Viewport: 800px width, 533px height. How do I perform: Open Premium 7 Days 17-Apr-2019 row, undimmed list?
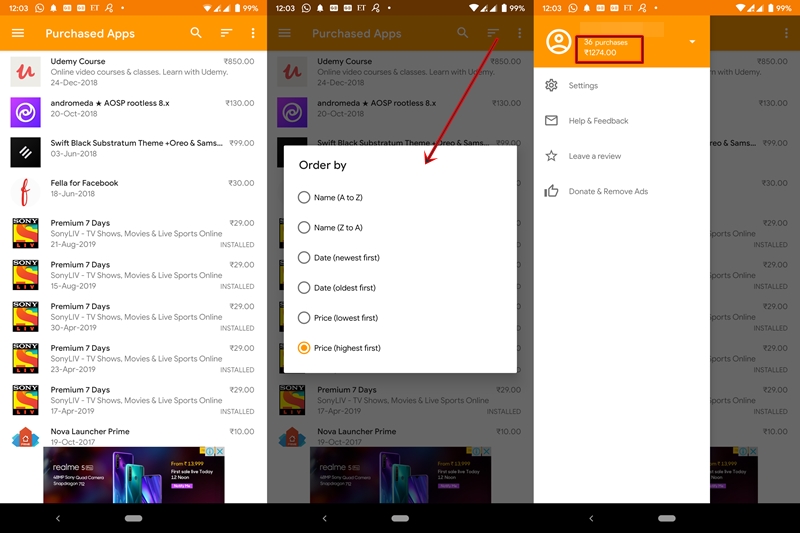tap(133, 400)
